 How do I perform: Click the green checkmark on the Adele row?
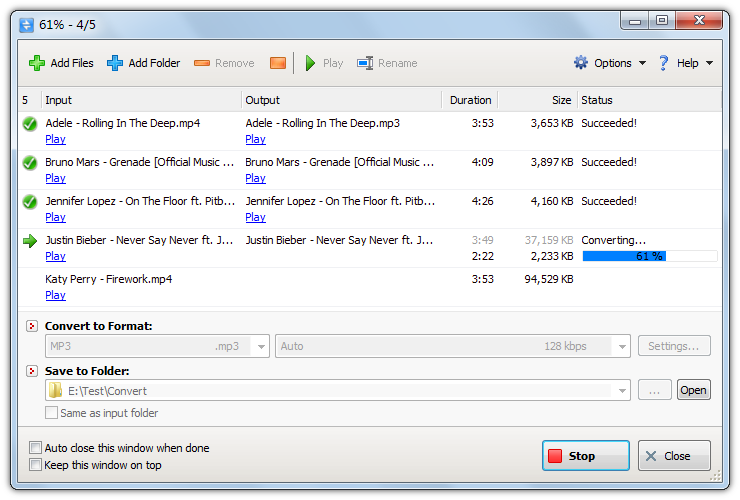tap(30, 124)
